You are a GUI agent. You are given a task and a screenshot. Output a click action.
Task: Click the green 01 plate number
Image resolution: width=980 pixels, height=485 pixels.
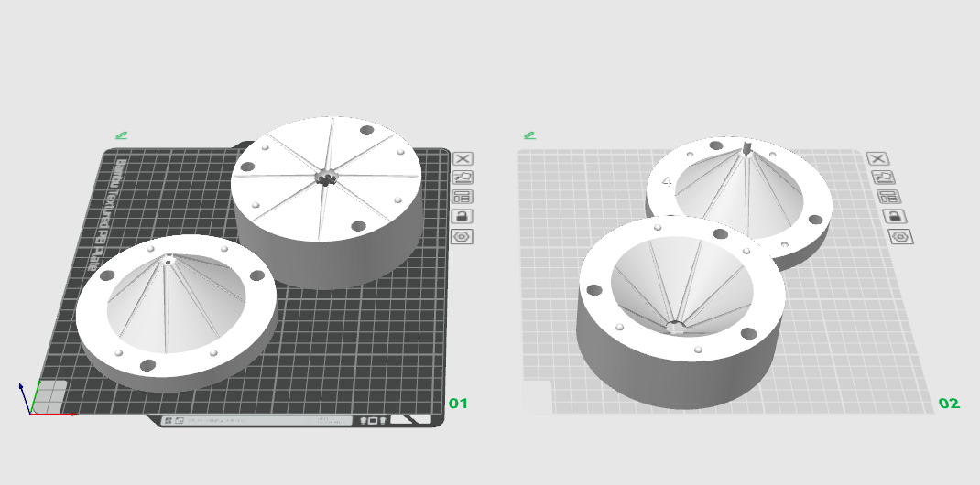458,404
